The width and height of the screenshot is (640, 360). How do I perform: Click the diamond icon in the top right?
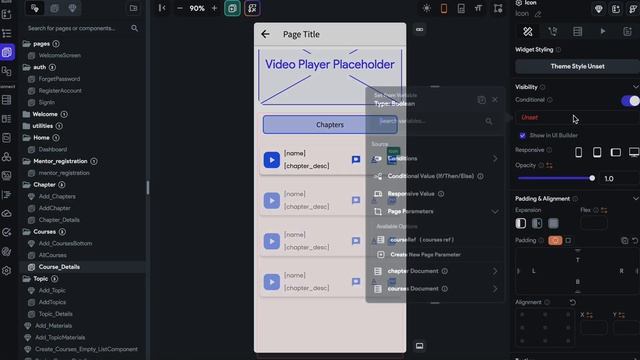coord(599,9)
